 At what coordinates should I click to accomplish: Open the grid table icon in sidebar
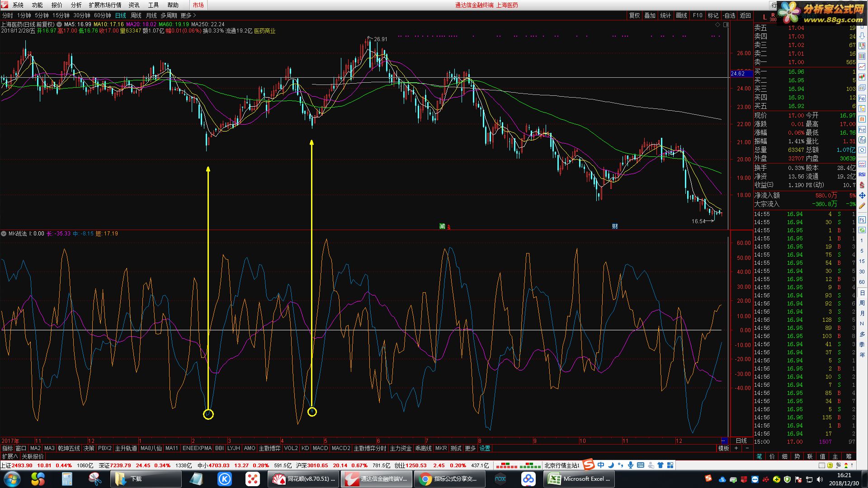coord(862,56)
